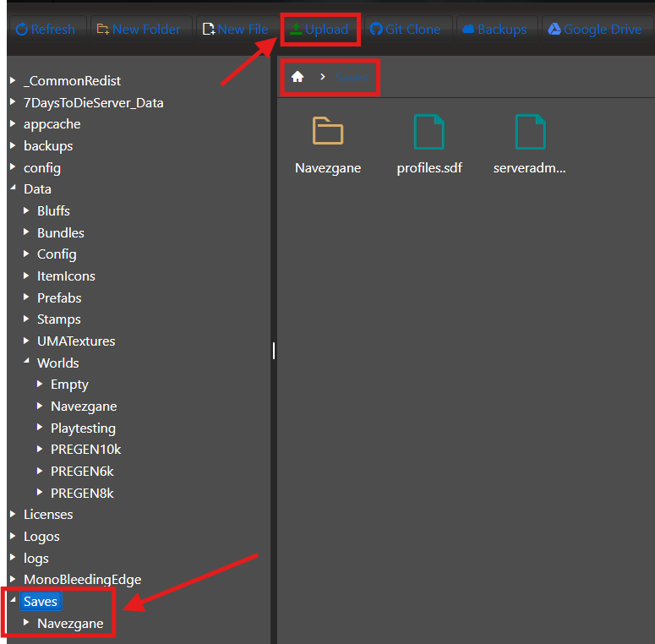Click the profiles.sdf file name
This screenshot has width=655, height=644.
pos(429,168)
